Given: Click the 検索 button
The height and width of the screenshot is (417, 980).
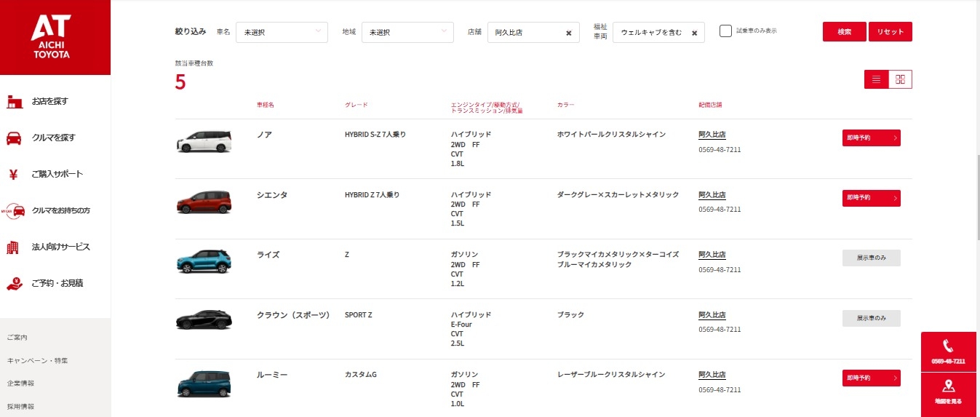Looking at the screenshot, I should tap(845, 32).
